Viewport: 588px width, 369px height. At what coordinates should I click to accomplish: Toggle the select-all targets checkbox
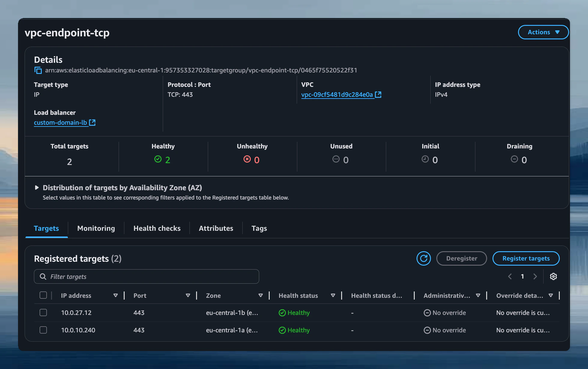pos(43,295)
